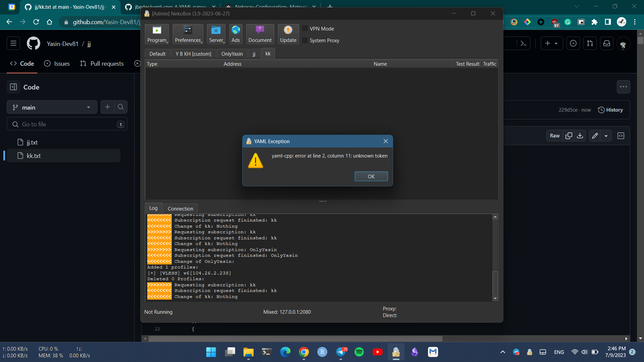The height and width of the screenshot is (362, 644).
Task: Open NekoBox Preferences
Action: click(188, 34)
